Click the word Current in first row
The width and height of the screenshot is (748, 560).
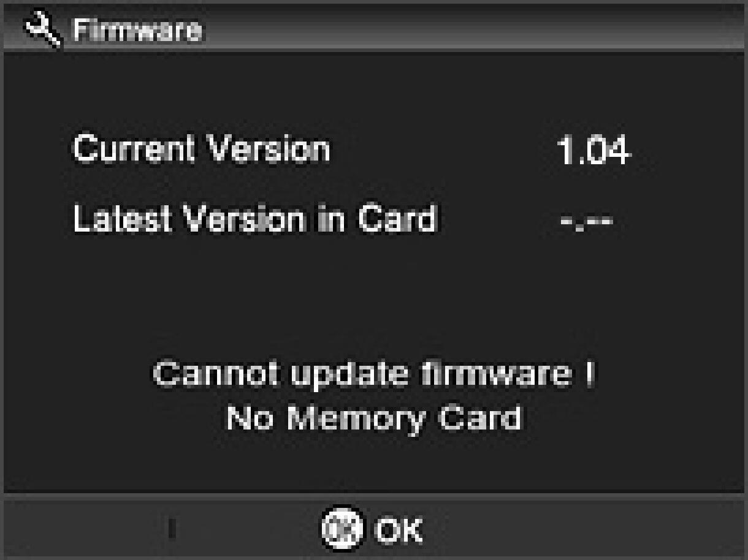pyautogui.click(x=134, y=149)
